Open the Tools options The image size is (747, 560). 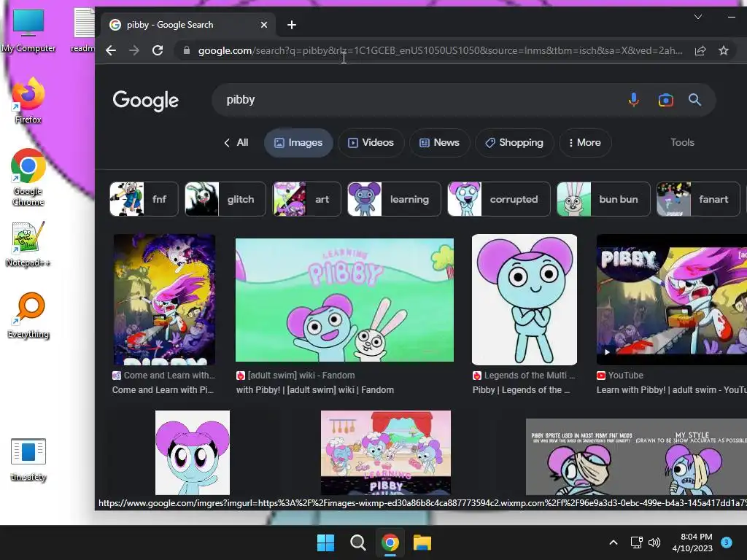tap(682, 142)
